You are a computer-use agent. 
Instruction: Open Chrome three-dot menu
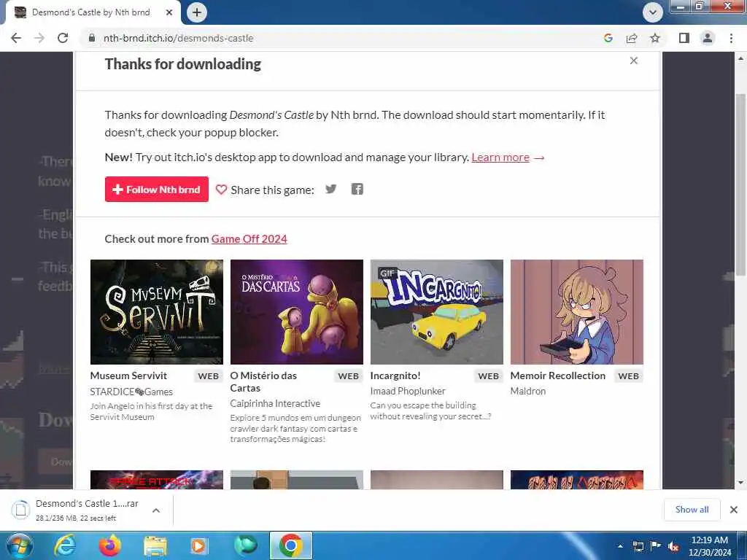pos(731,38)
